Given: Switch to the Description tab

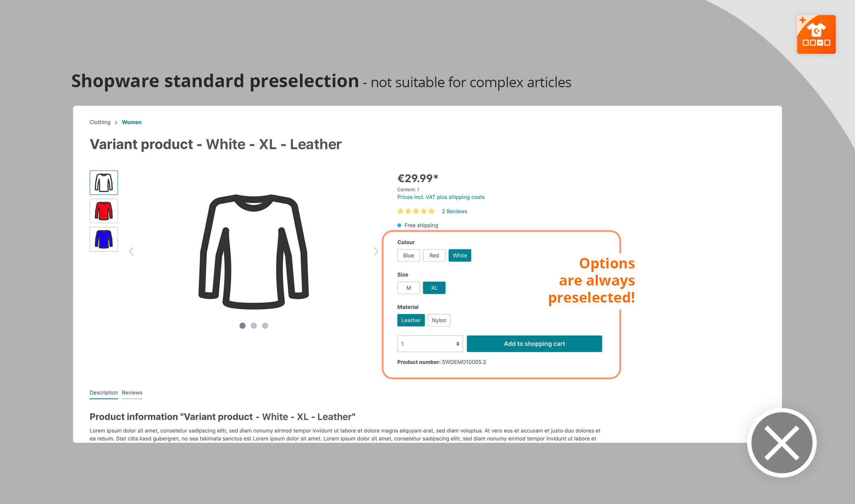Looking at the screenshot, I should pyautogui.click(x=103, y=392).
